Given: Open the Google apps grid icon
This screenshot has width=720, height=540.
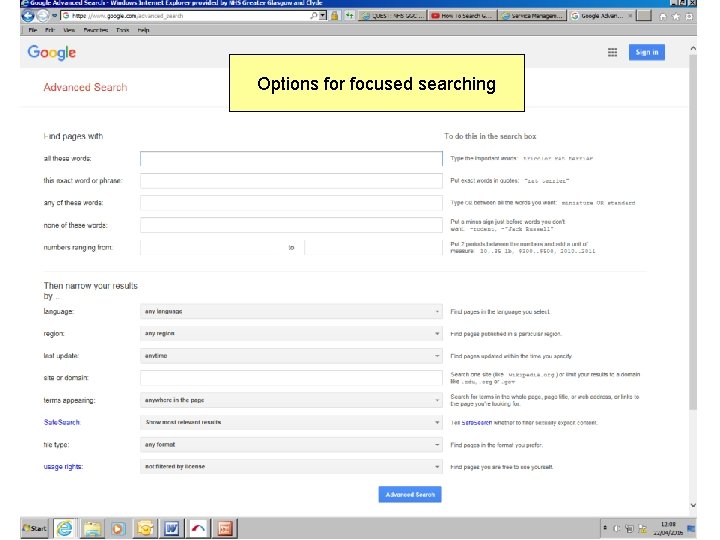Looking at the screenshot, I should point(613,52).
